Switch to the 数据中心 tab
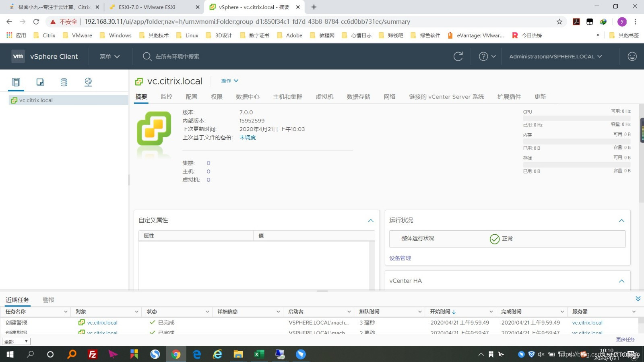 tap(248, 97)
